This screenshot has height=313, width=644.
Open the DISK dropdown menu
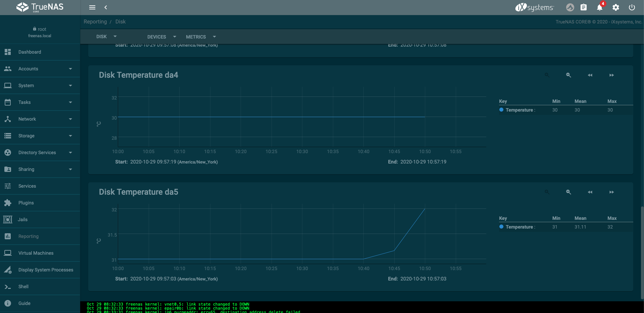tap(106, 37)
